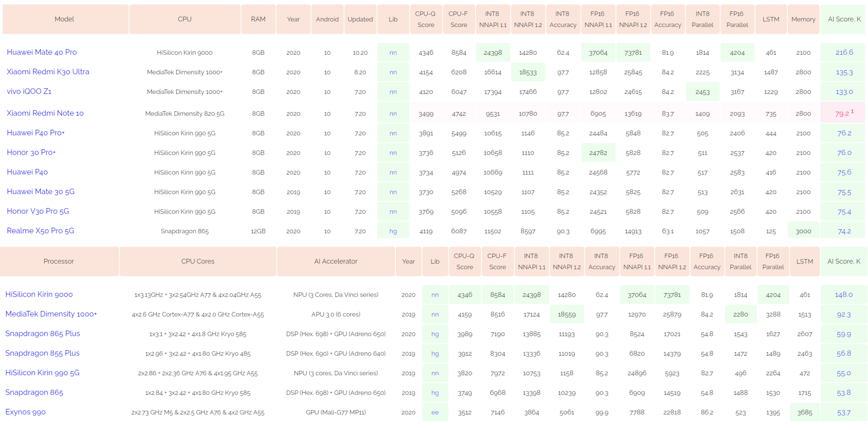The width and height of the screenshot is (868, 430).
Task: Select the Exynos 990 M5 cores description
Action: click(x=198, y=412)
